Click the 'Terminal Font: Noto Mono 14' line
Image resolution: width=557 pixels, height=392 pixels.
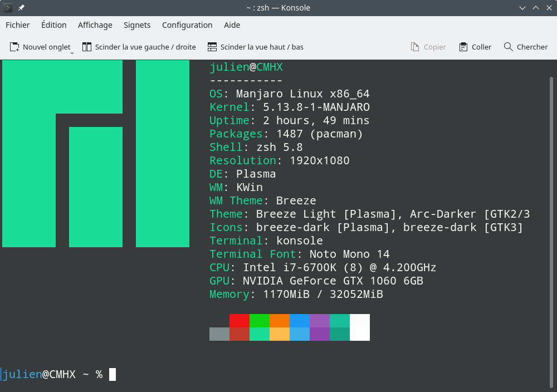(x=300, y=254)
